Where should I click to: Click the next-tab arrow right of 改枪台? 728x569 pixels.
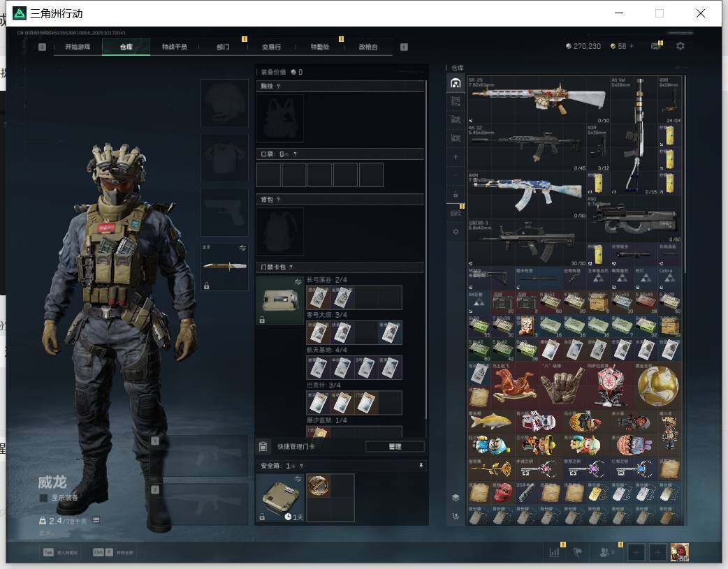(404, 47)
